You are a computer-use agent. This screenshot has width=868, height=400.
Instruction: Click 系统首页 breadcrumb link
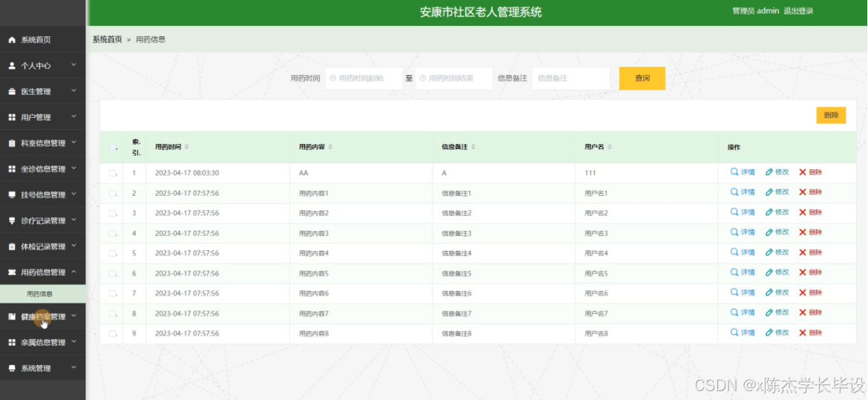107,39
